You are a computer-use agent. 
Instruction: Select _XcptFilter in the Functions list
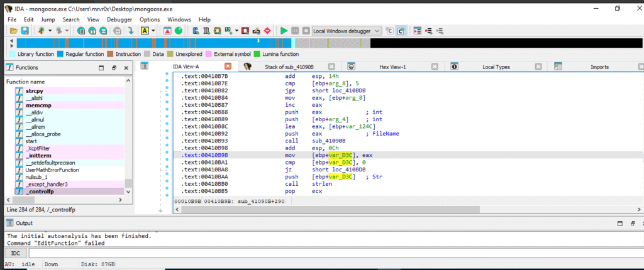(69, 148)
